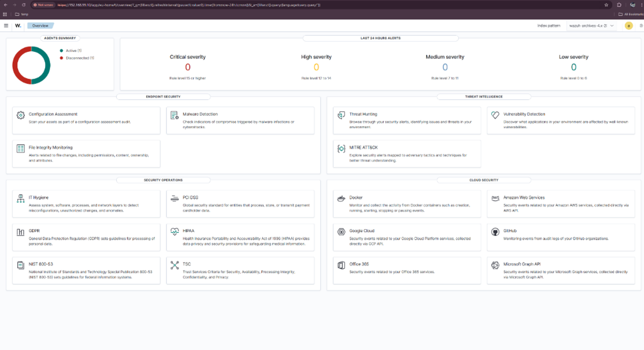Open the browser extensions icon

(619, 5)
